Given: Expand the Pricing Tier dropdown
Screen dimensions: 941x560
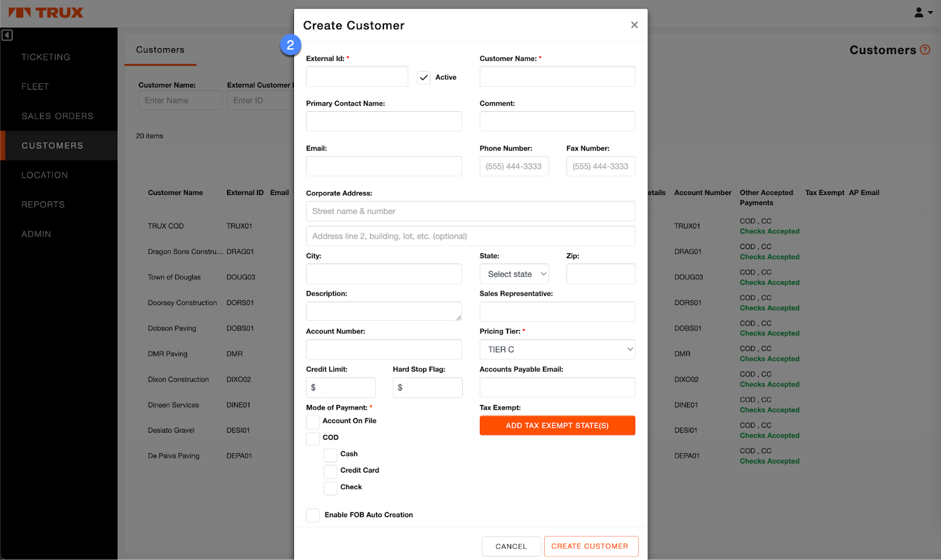Looking at the screenshot, I should pos(557,350).
